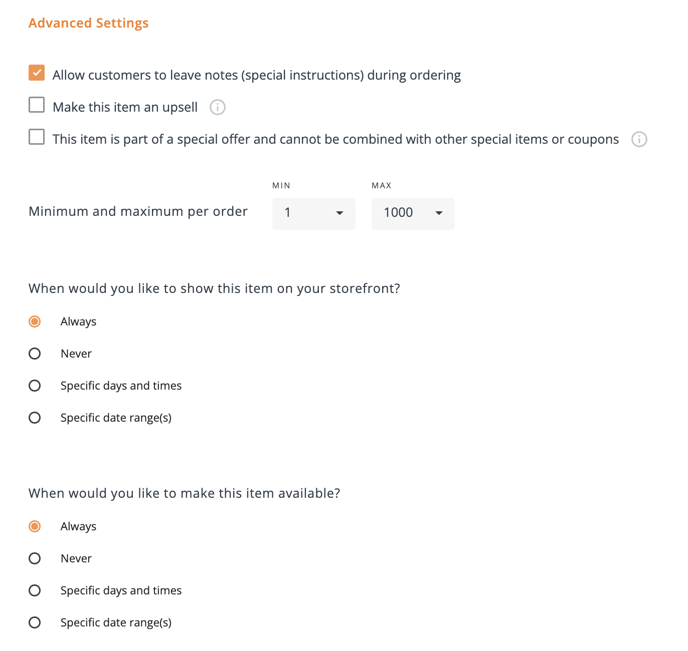
Task: Enable Make this item an upsell checkbox
Action: coord(36,105)
